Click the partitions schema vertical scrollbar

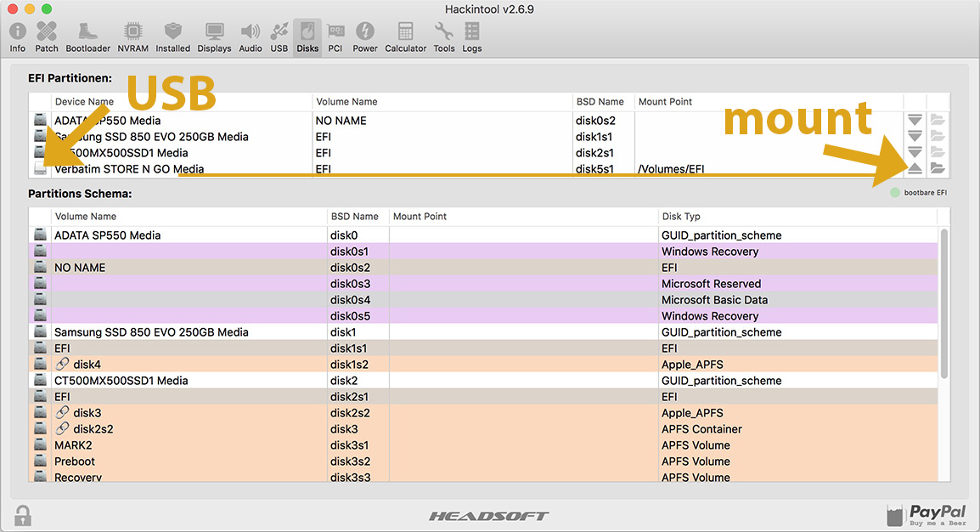point(943,303)
